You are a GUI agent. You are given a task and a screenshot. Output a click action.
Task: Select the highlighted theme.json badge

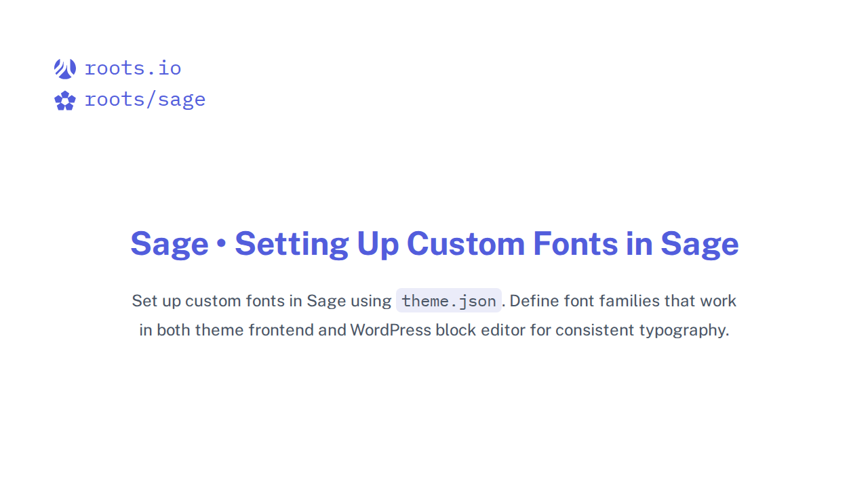point(448,300)
